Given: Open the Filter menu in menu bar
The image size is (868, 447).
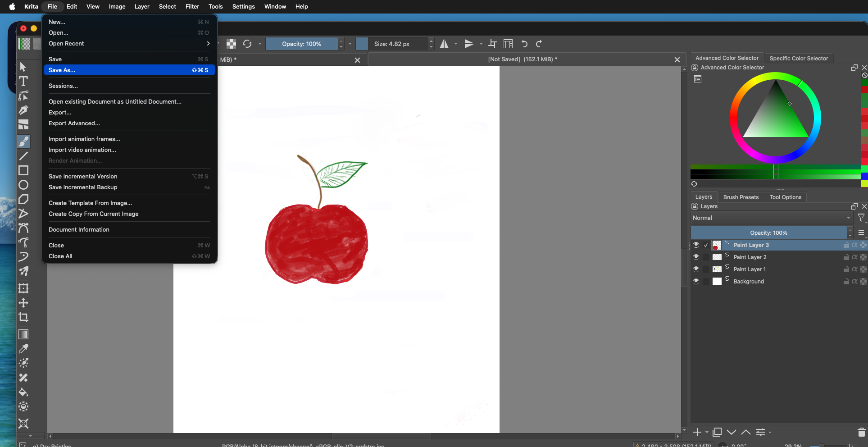Looking at the screenshot, I should click(192, 6).
